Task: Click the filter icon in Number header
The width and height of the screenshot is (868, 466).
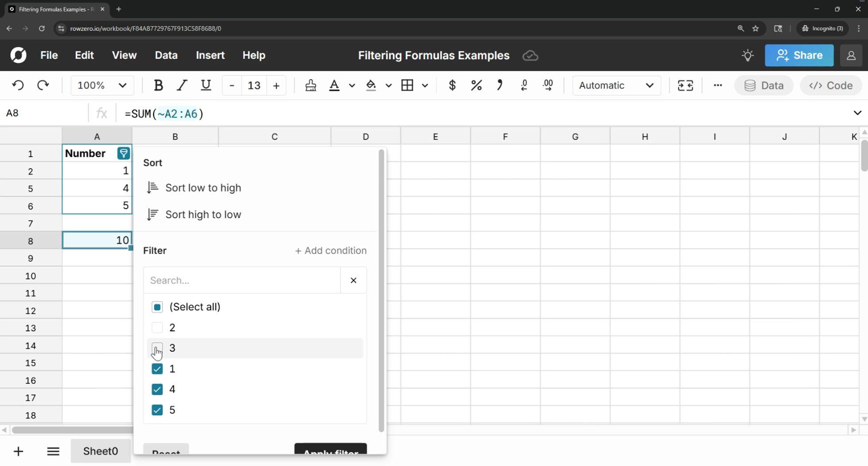Action: 124,154
